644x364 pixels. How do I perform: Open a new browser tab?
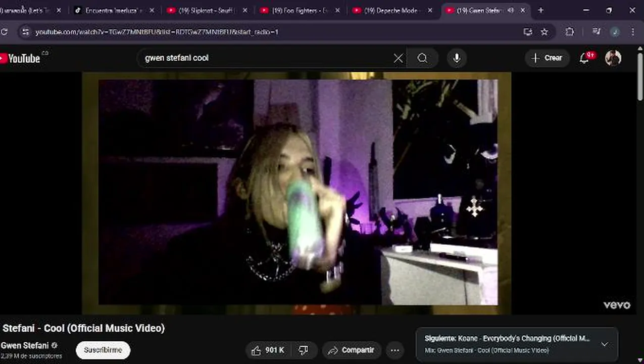540,10
